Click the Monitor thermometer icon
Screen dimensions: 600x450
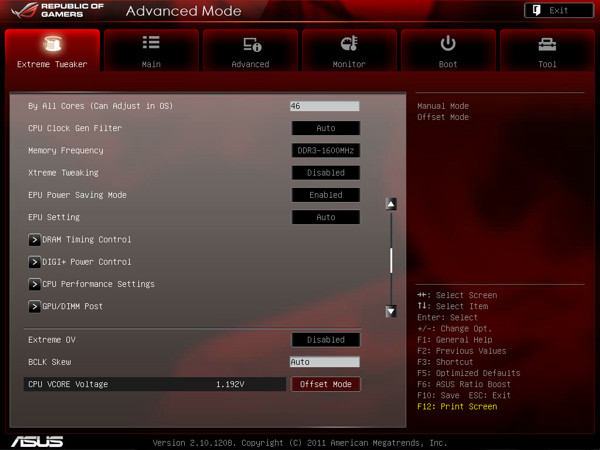click(x=349, y=43)
